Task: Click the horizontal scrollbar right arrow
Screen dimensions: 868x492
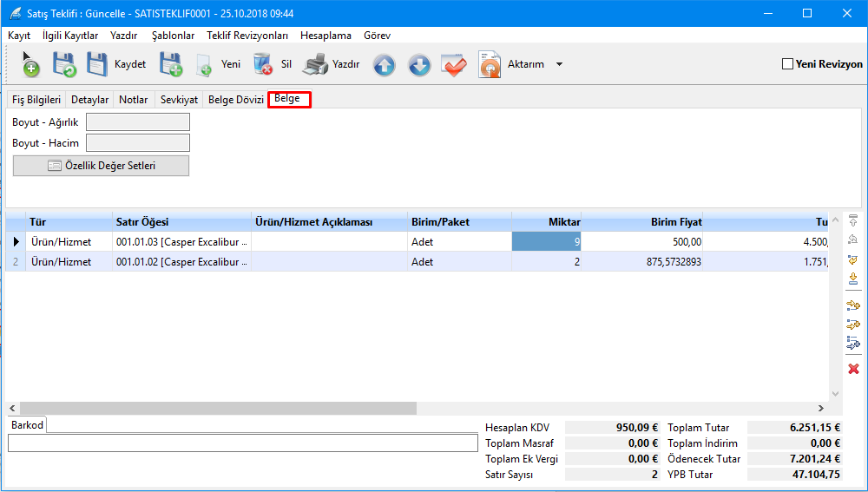Action: pos(821,409)
